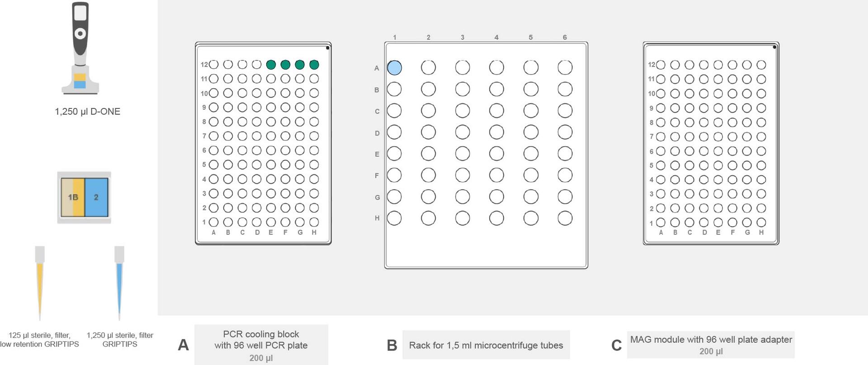This screenshot has width=868, height=365.
Task: Select the yellow 125 µl GRIPTIP icon
Action: point(40,283)
